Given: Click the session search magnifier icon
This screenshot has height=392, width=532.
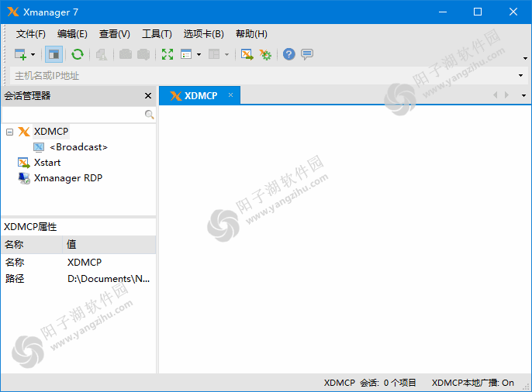Looking at the screenshot, I should [x=149, y=115].
